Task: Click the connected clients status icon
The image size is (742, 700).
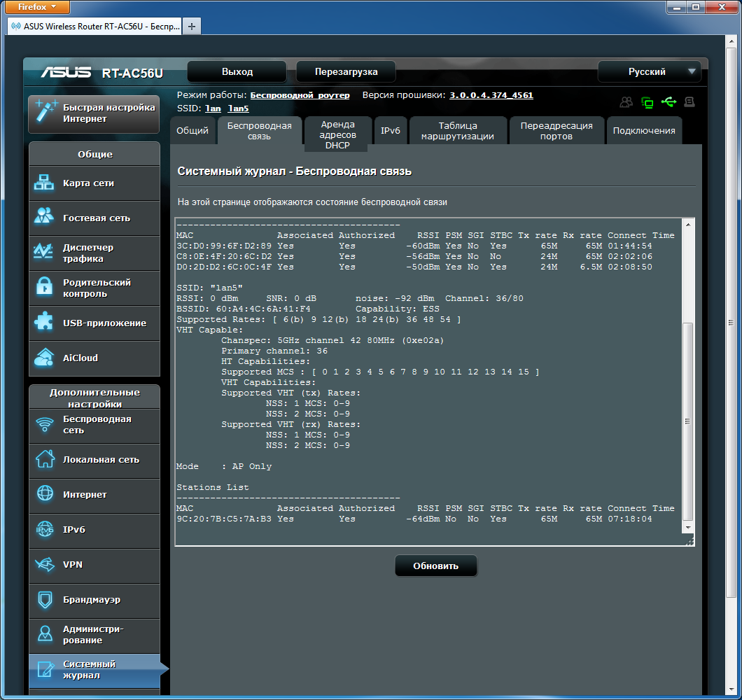Action: pos(626,102)
